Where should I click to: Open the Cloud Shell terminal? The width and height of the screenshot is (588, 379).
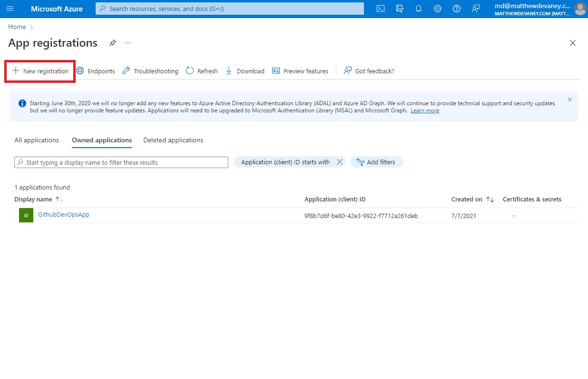(380, 9)
